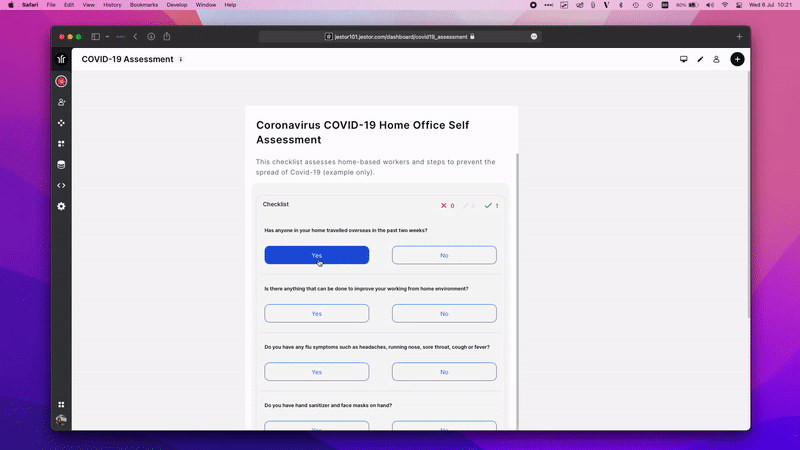Select Yes for improve home environment question
Viewport: 800px width, 450px height.
[x=316, y=313]
